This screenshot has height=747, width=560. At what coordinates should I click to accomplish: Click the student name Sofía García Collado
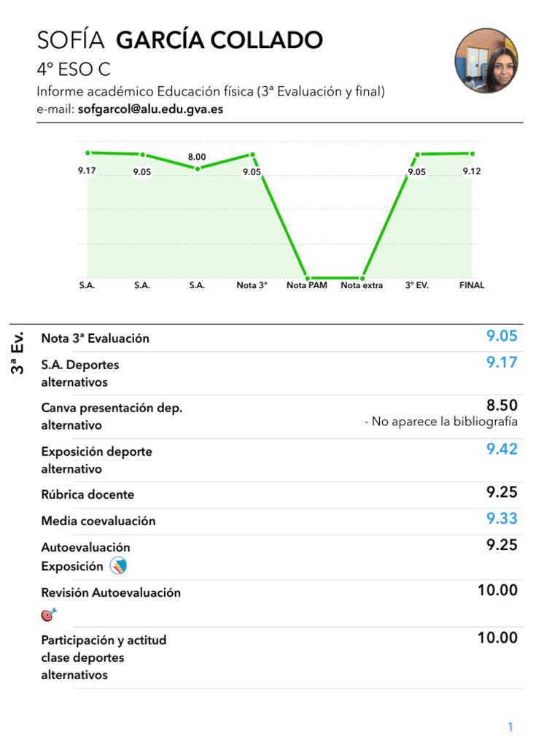pos(179,41)
